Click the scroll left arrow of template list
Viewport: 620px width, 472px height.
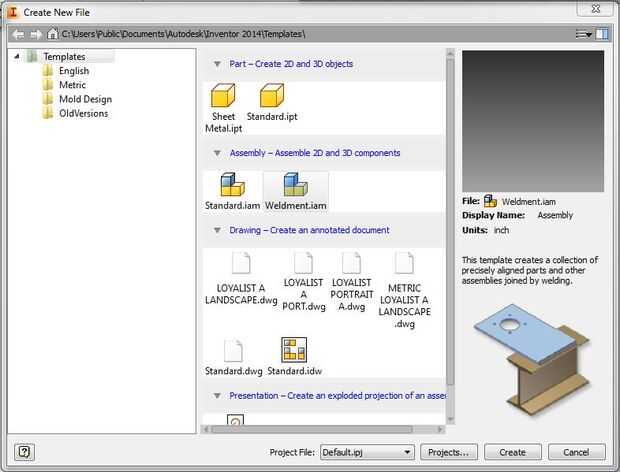click(x=206, y=429)
